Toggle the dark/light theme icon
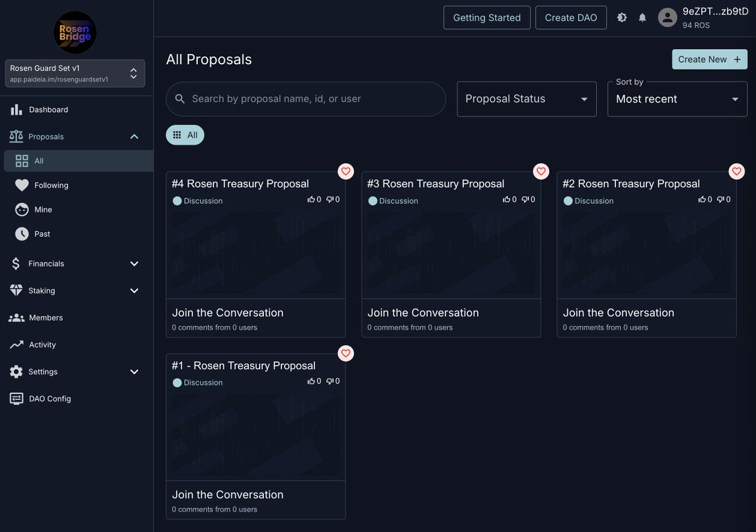Image resolution: width=756 pixels, height=532 pixels. pyautogui.click(x=622, y=18)
